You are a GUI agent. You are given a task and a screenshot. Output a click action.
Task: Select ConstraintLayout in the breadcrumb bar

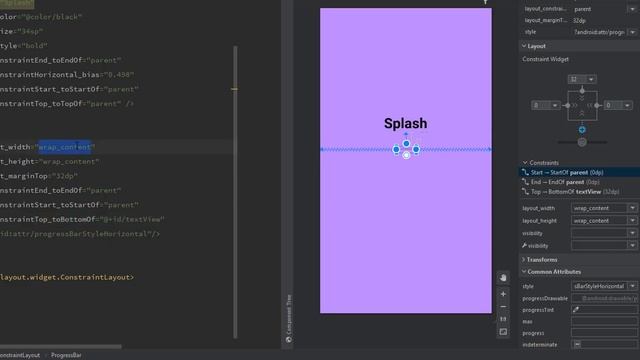[x=20, y=356]
